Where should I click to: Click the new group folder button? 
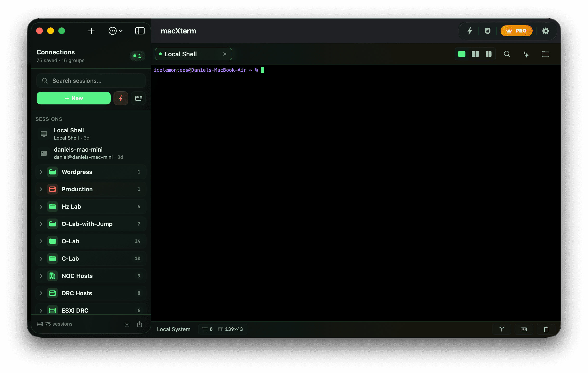click(138, 98)
